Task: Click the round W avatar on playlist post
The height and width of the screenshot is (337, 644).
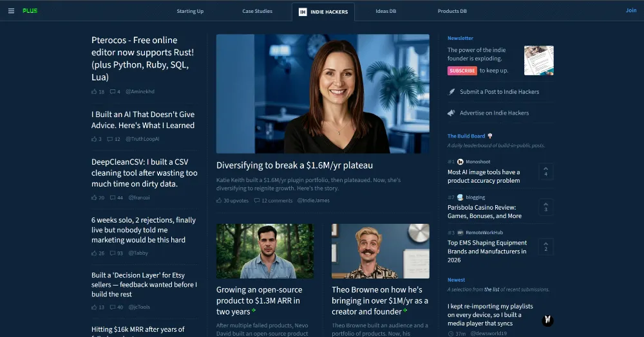Action: tap(547, 320)
